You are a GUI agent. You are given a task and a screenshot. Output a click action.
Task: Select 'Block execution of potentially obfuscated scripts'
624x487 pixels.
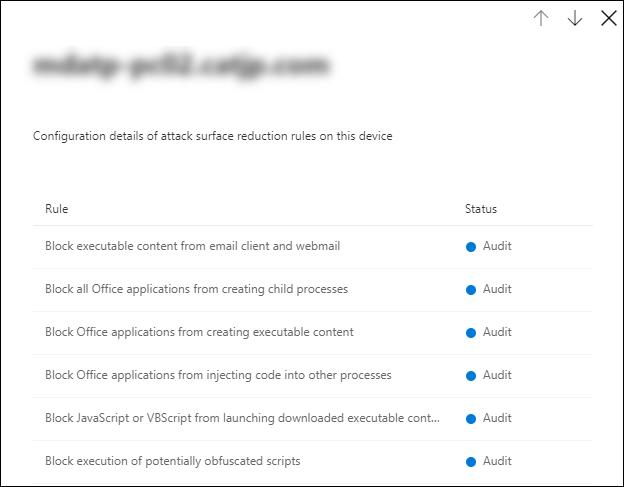172,461
